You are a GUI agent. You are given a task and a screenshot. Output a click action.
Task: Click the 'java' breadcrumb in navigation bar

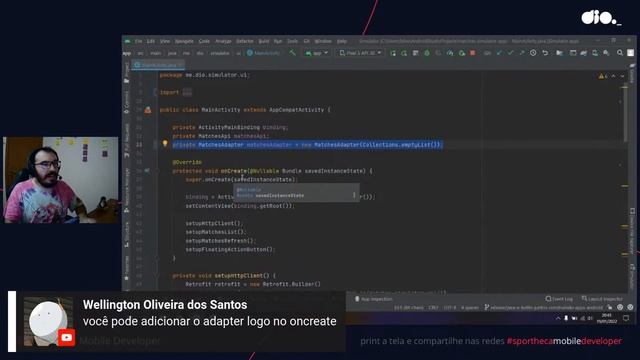point(172,53)
